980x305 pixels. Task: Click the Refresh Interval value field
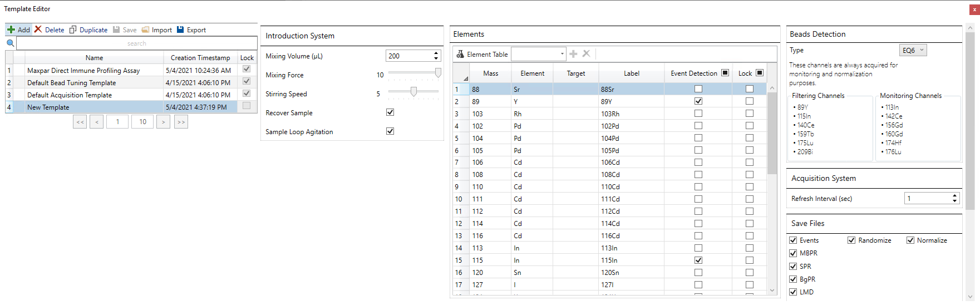[928, 199]
